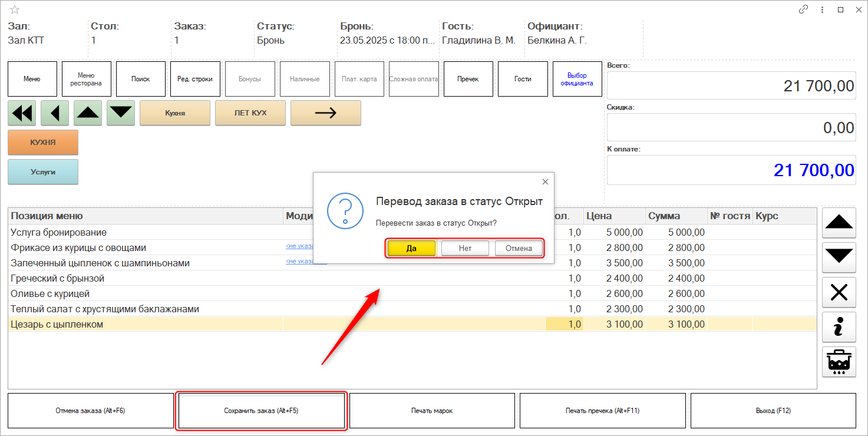Add window to favorites star icon

15,9
